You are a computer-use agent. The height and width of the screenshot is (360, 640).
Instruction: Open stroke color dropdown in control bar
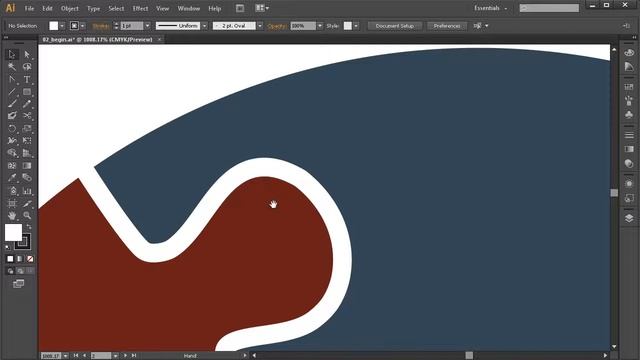coord(82,26)
